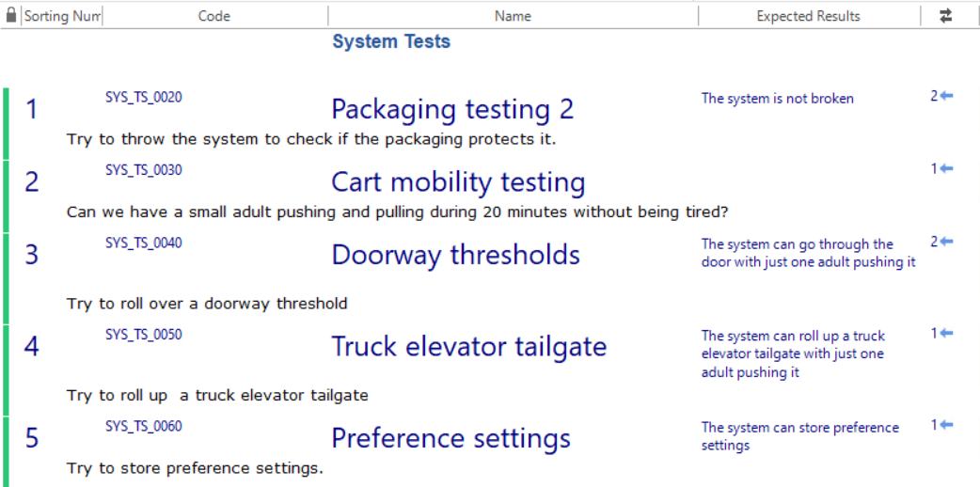This screenshot has height=487, width=980.
Task: Select the Cart mobility testing title
Action: (x=458, y=182)
